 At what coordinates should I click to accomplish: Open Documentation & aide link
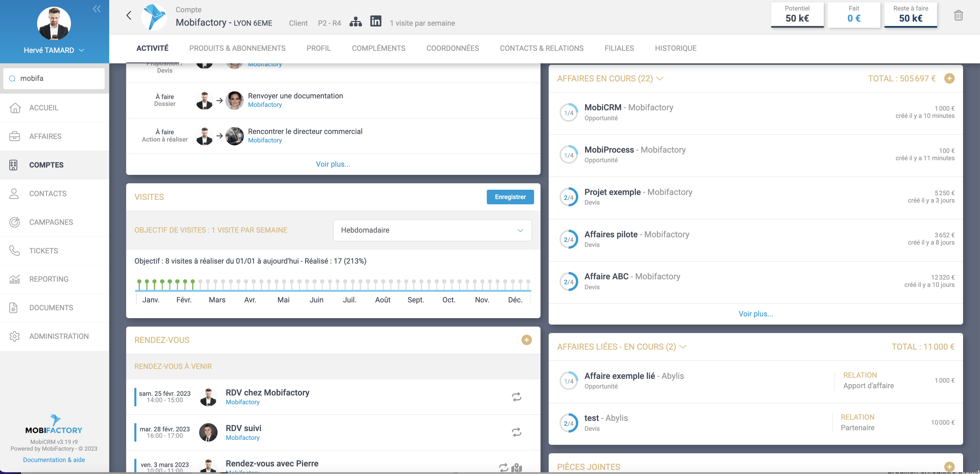coord(54,460)
